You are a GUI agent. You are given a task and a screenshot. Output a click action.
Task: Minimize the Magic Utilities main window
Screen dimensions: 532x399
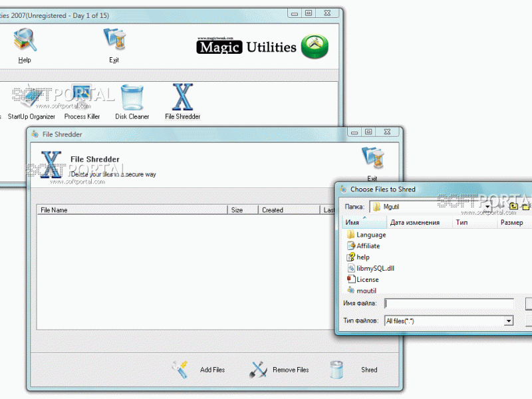point(295,13)
